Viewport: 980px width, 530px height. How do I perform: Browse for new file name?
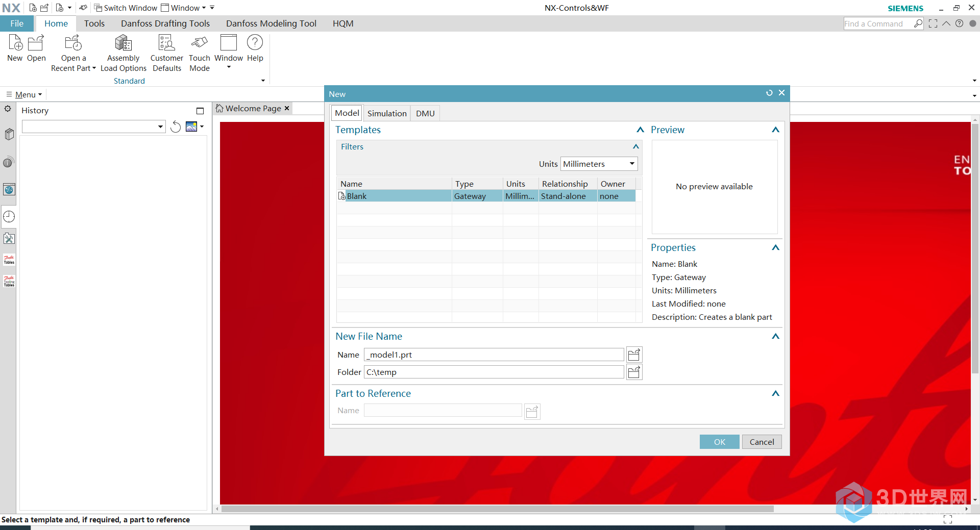tap(634, 355)
